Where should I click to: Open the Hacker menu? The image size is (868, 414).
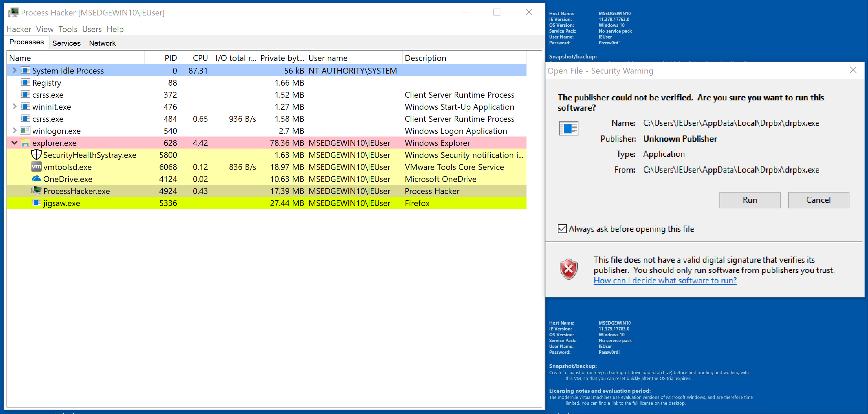pyautogui.click(x=19, y=29)
